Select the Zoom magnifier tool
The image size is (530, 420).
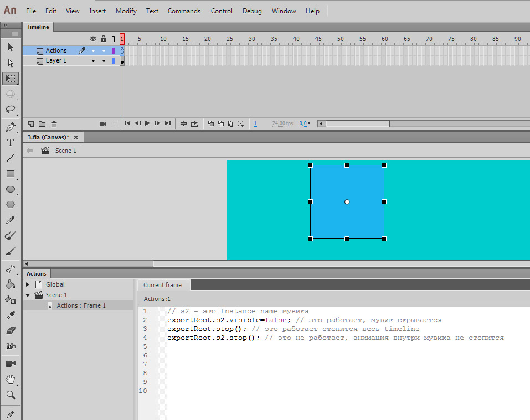[11, 395]
